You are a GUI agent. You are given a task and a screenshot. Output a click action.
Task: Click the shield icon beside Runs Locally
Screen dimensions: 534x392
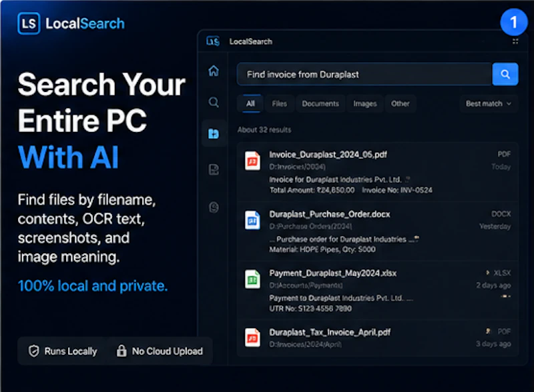(x=34, y=351)
